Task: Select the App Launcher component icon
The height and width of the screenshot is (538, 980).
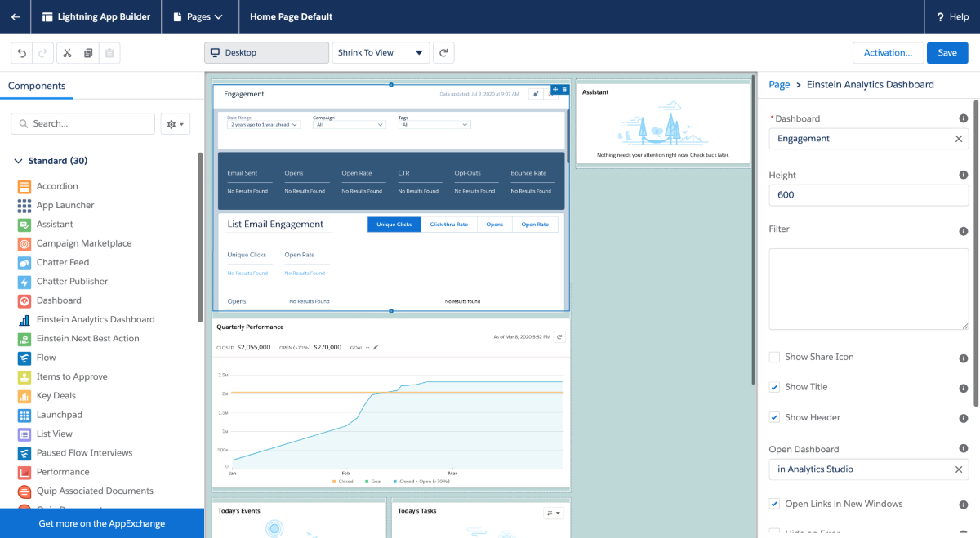Action: click(24, 205)
